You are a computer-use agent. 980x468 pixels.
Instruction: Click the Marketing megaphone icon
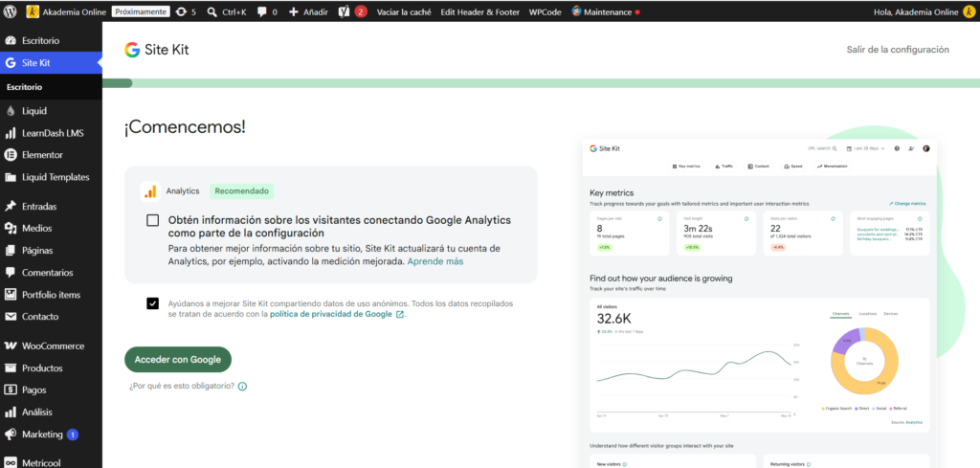(x=10, y=435)
